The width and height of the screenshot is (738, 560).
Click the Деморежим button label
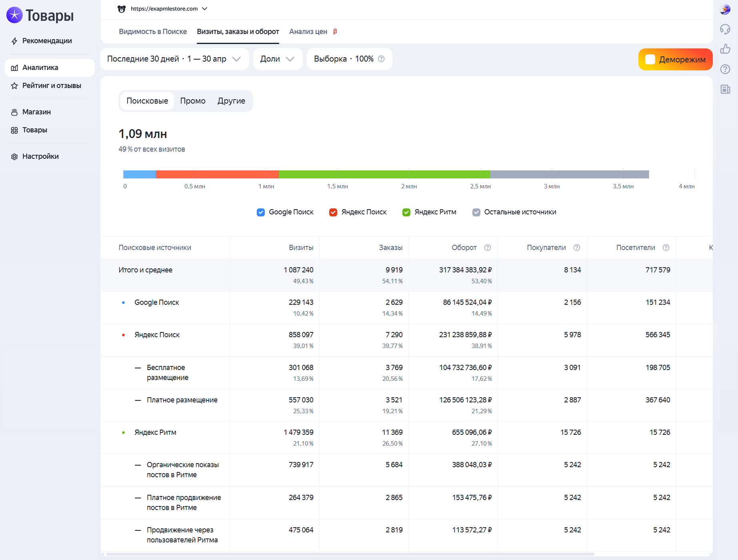coord(682,60)
